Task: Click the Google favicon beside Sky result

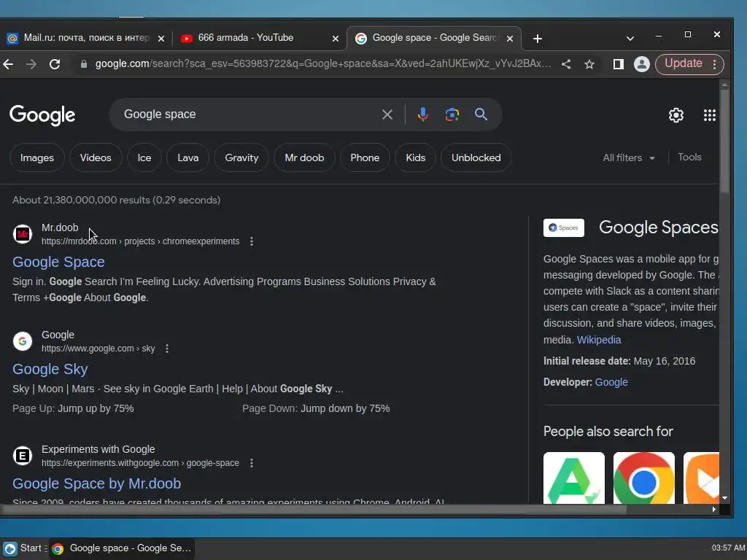Action: (23, 341)
